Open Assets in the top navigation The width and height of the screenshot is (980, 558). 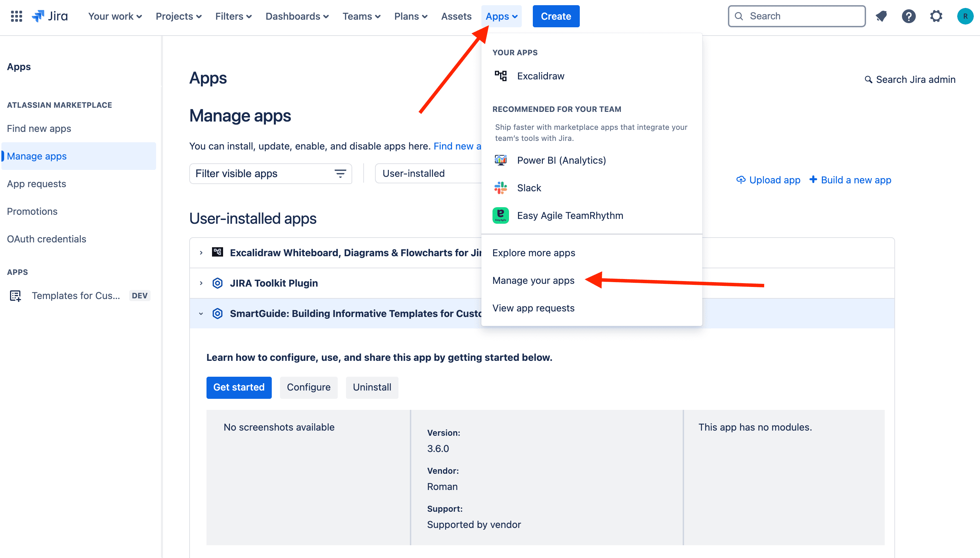[x=456, y=16]
